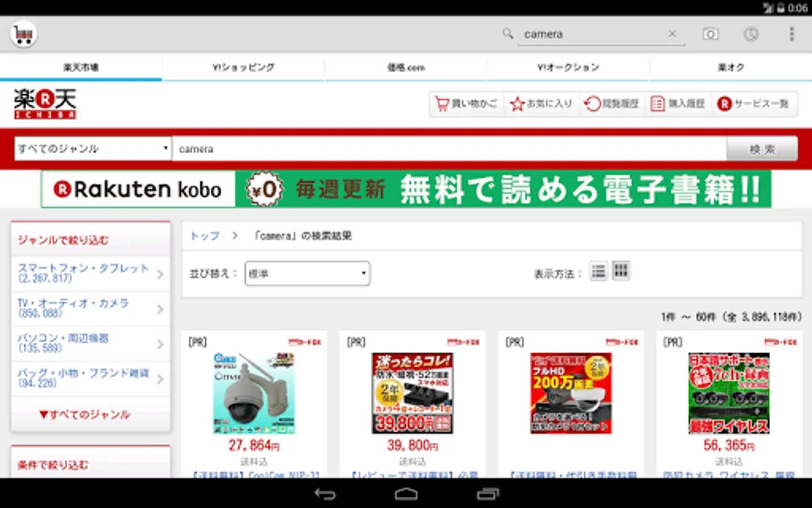The image size is (812, 508).
Task: Select スマートフォン・タブレット genre
Action: click(x=91, y=274)
